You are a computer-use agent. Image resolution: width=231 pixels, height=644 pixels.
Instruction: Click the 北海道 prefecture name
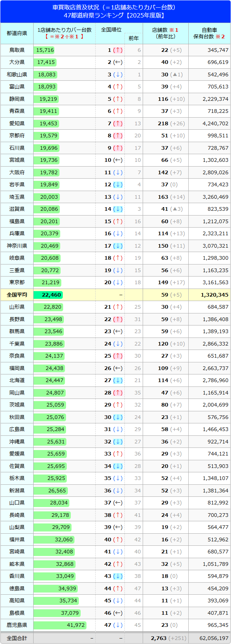pyautogui.click(x=17, y=380)
